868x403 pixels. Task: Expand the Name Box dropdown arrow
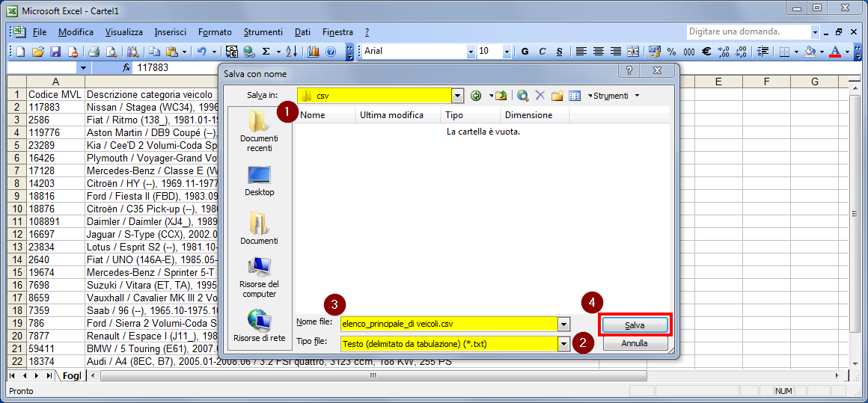pyautogui.click(x=84, y=68)
